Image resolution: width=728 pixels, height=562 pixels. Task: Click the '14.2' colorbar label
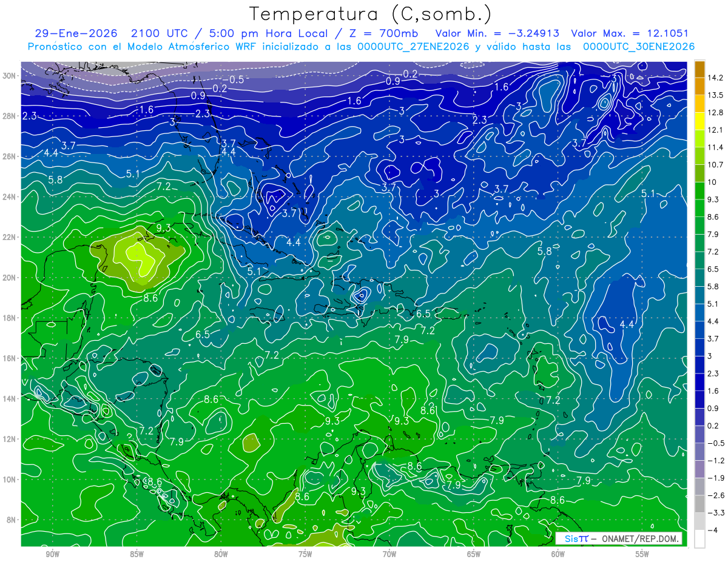click(714, 78)
